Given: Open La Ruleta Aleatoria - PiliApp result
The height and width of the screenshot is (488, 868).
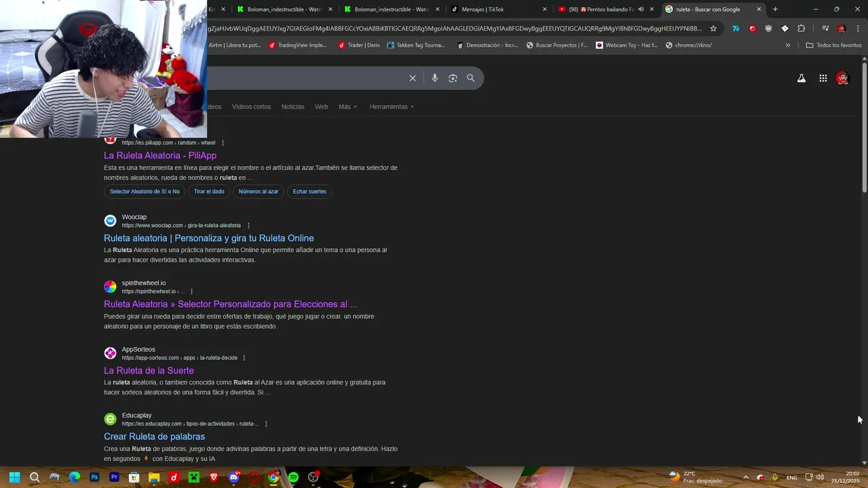Looking at the screenshot, I should [x=160, y=156].
